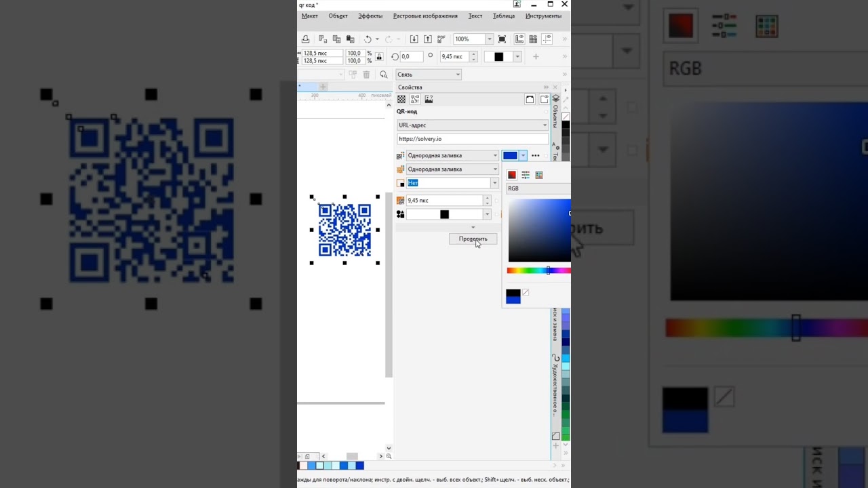Click the Undo arrow icon
The width and height of the screenshot is (868, 488).
[x=368, y=39]
